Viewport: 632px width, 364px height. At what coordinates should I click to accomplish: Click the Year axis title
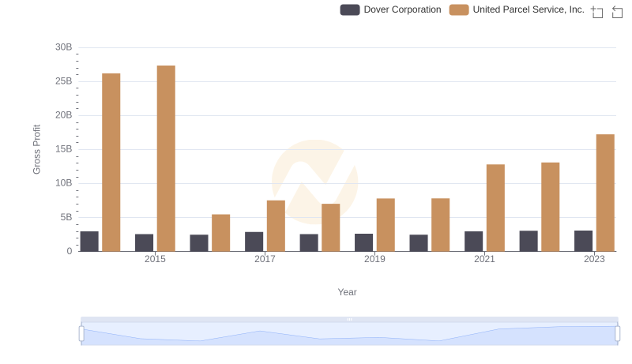coord(347,292)
